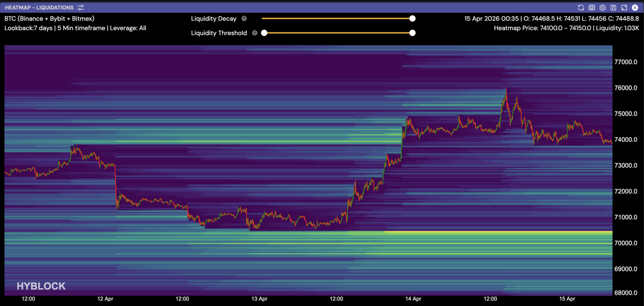Expand the heatmap panel to fullscreen
This screenshot has height=306, width=644.
pyautogui.click(x=624, y=8)
